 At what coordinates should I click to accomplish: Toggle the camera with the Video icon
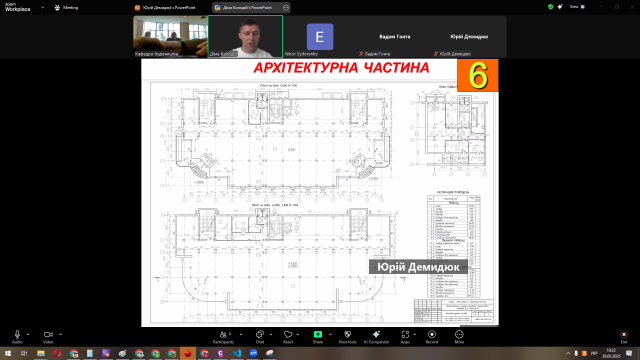pos(48,337)
